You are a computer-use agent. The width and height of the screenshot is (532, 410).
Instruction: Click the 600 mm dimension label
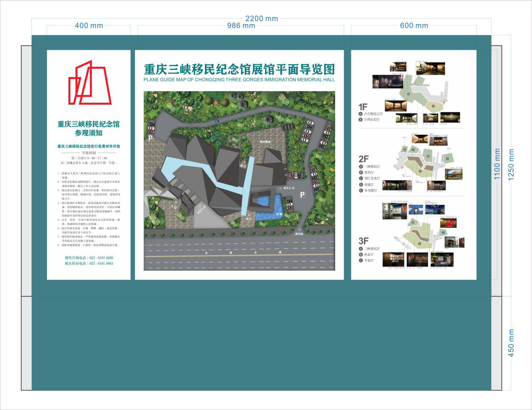click(414, 25)
